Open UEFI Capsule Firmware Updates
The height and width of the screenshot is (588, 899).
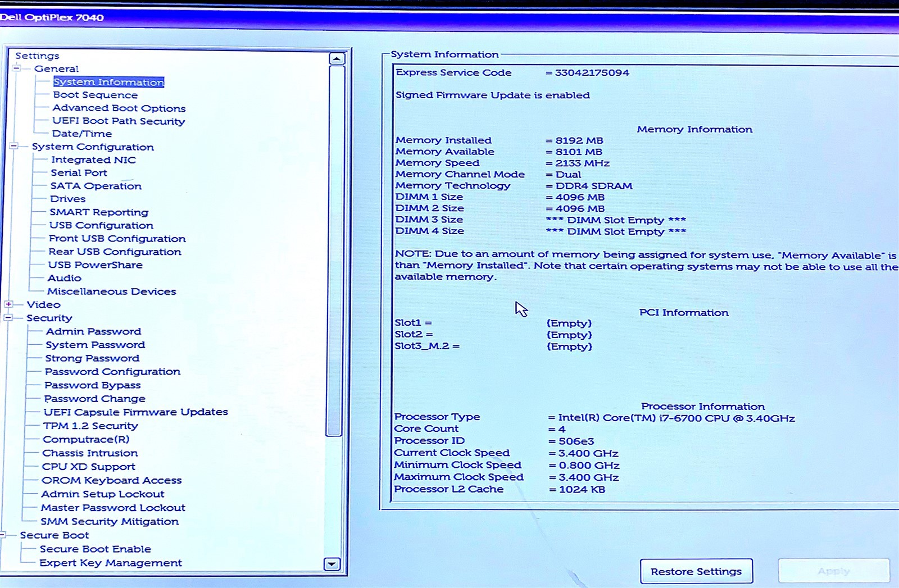[x=136, y=412]
